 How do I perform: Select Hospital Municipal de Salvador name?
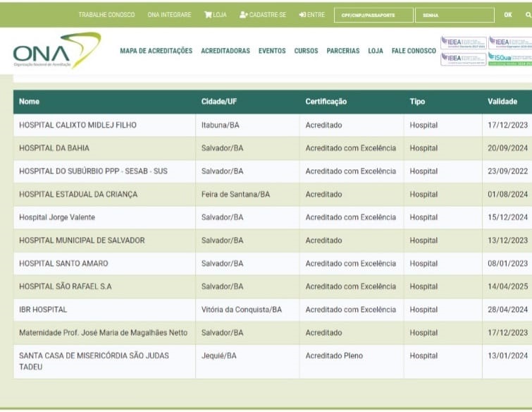tap(82, 241)
